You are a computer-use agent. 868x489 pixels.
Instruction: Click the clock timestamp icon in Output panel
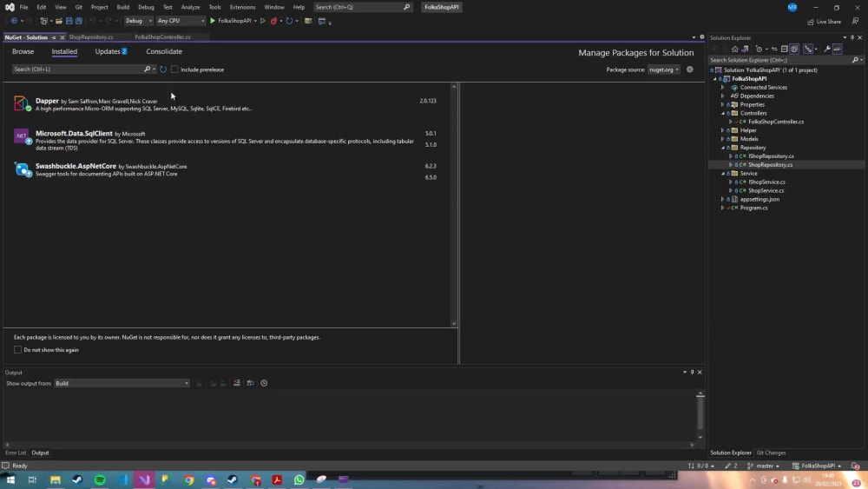coord(264,383)
